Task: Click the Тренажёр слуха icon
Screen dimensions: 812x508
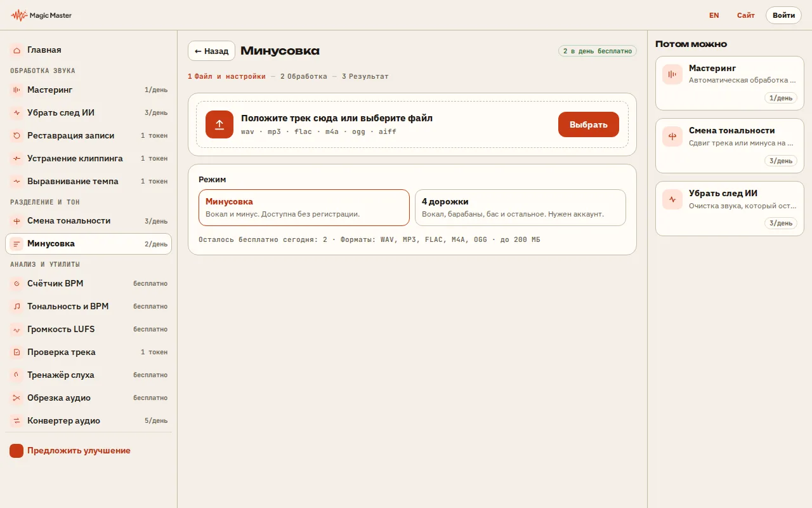Action: (x=16, y=375)
